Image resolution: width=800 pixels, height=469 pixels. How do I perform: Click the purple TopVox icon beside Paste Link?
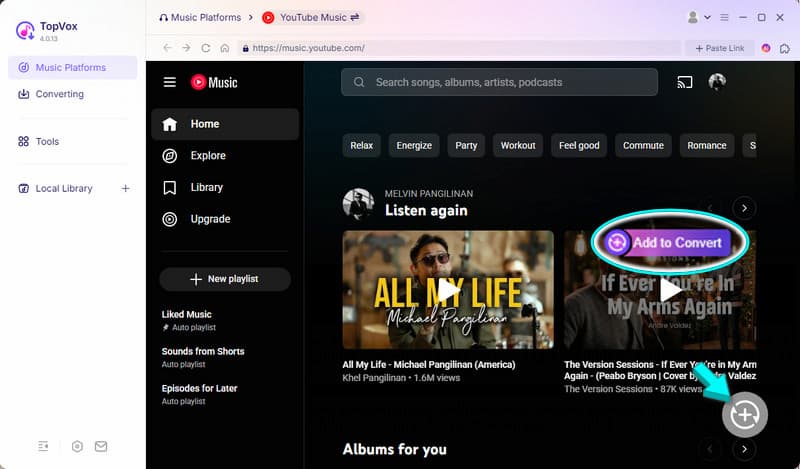[766, 48]
